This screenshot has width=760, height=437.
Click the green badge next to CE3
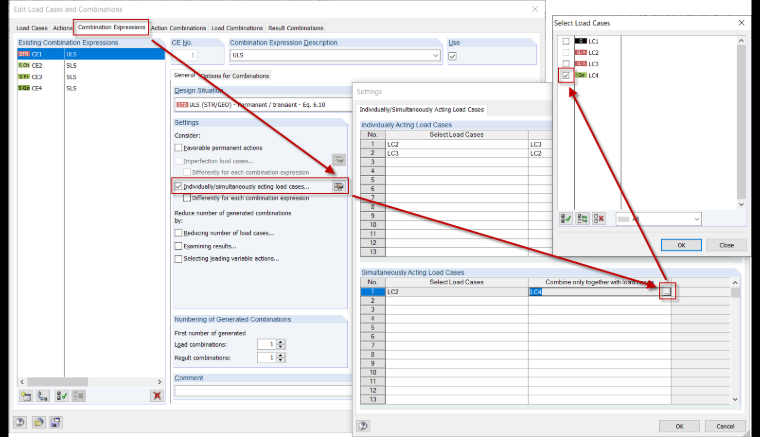(24, 77)
